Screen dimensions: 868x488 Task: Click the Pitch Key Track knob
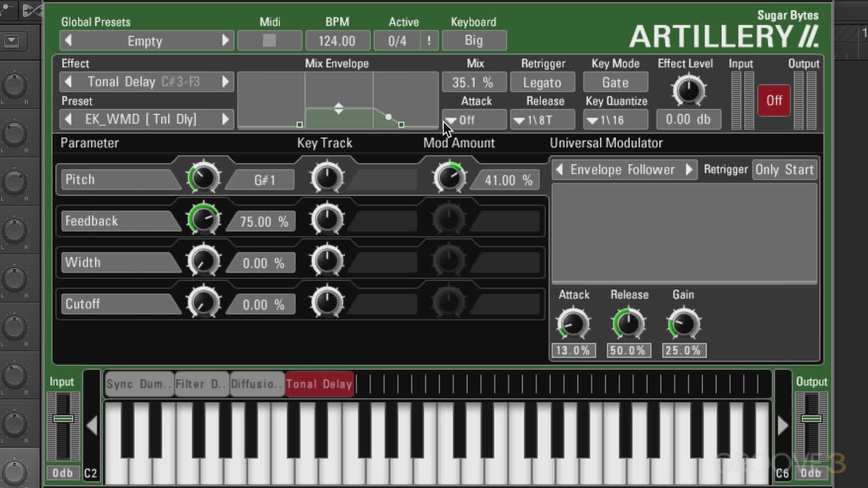pyautogui.click(x=327, y=178)
